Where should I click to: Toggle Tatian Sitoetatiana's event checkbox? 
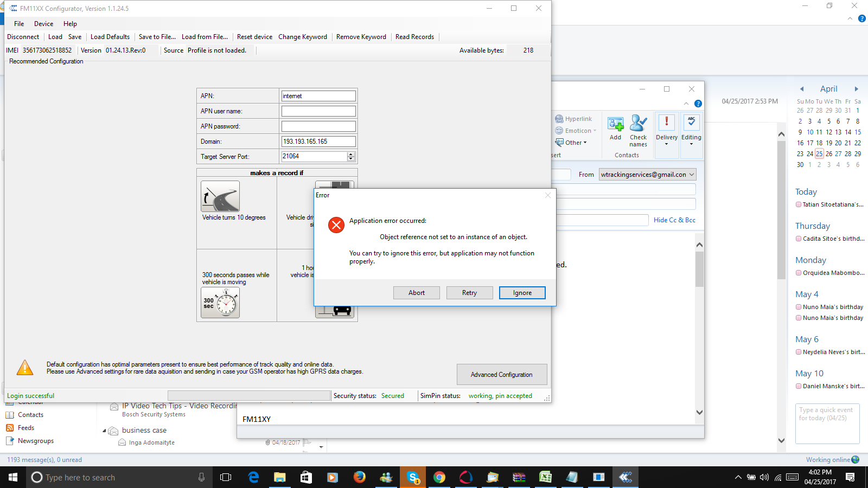coord(799,204)
